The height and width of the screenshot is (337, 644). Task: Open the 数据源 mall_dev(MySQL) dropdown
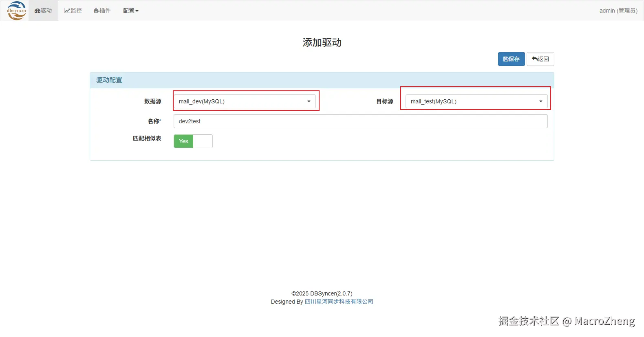[x=245, y=101]
